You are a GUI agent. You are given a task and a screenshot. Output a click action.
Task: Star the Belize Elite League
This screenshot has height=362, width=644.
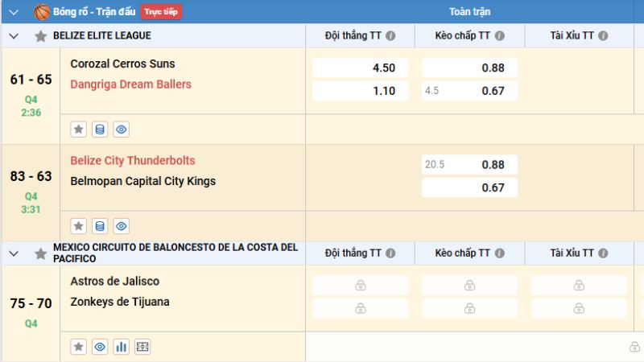coord(40,36)
